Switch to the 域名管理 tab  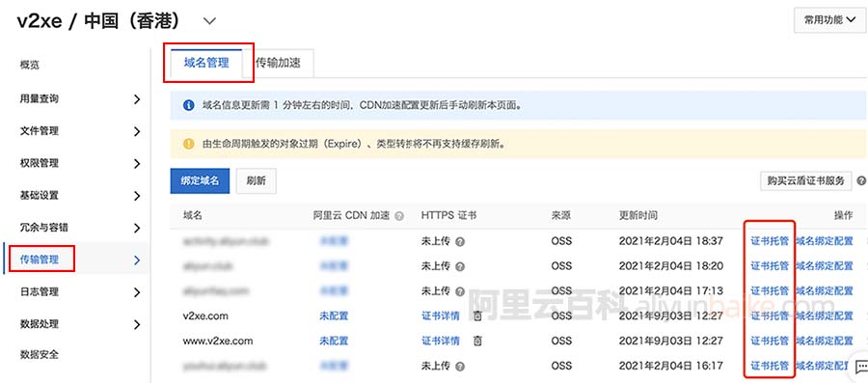[206, 63]
